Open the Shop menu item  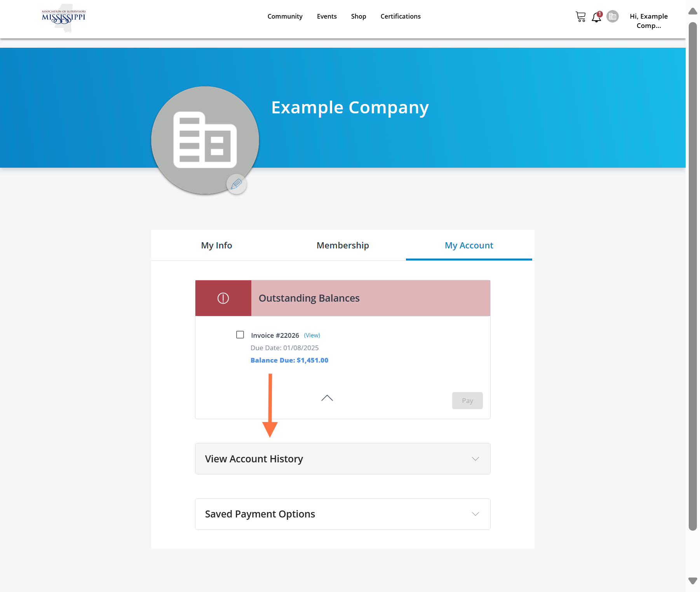[x=359, y=16]
